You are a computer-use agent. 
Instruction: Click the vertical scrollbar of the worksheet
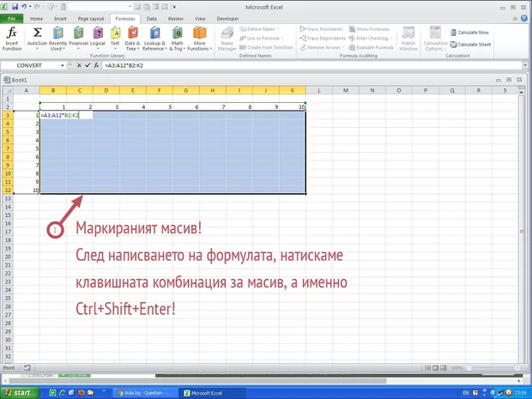[x=522, y=231]
